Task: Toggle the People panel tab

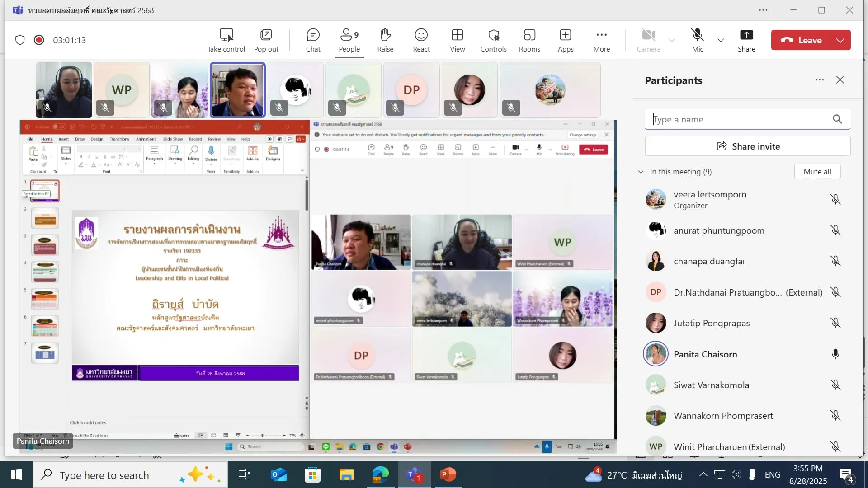Action: pos(349,40)
